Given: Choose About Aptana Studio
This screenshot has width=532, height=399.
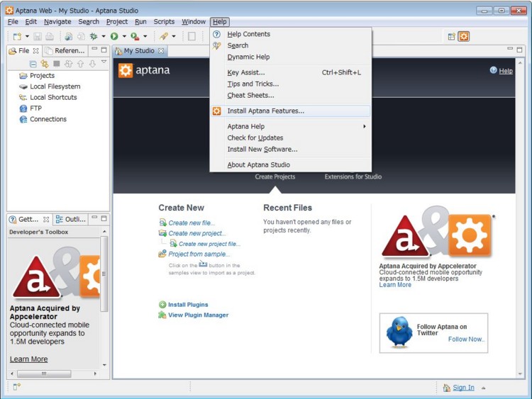Looking at the screenshot, I should point(291,164).
